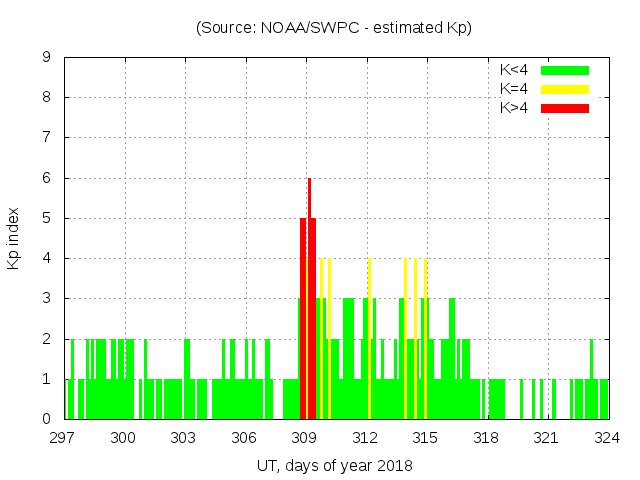640x480 pixels.
Task: Click the red K>4 legend swatch
Action: [x=565, y=108]
